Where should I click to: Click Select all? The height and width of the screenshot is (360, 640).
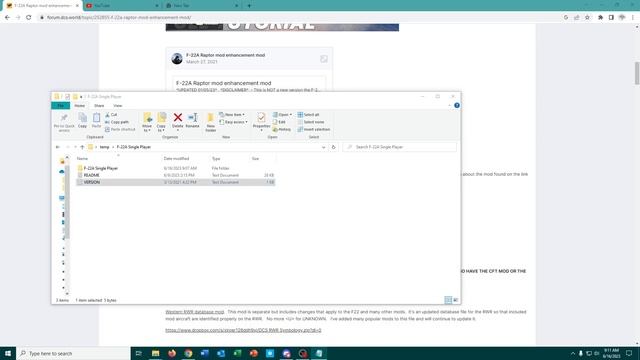pos(309,115)
